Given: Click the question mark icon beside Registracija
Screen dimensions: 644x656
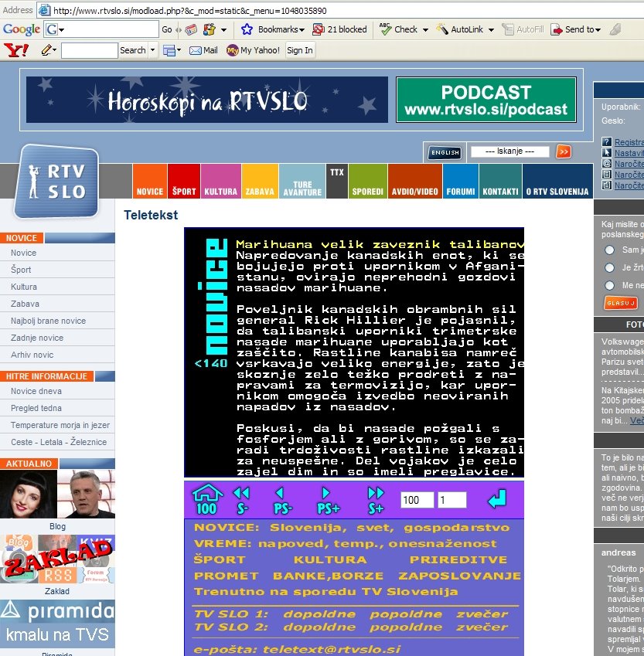Looking at the screenshot, I should click(606, 142).
